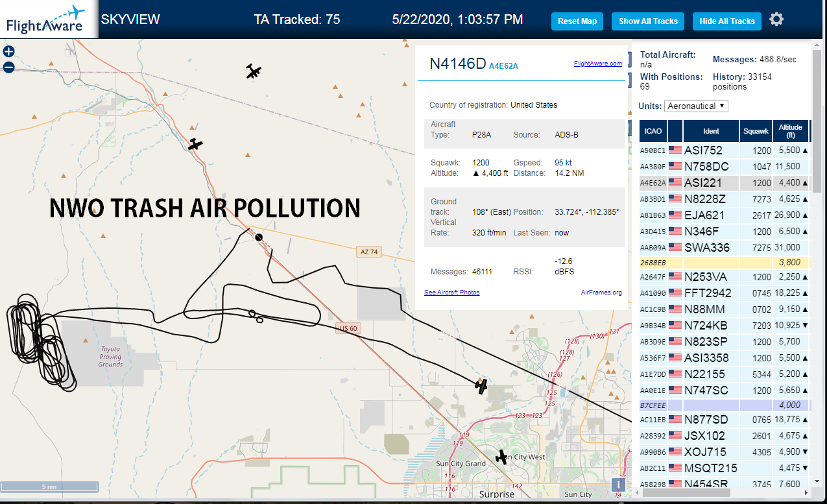Click scrollbar up arrow in aircraft list

(816, 45)
